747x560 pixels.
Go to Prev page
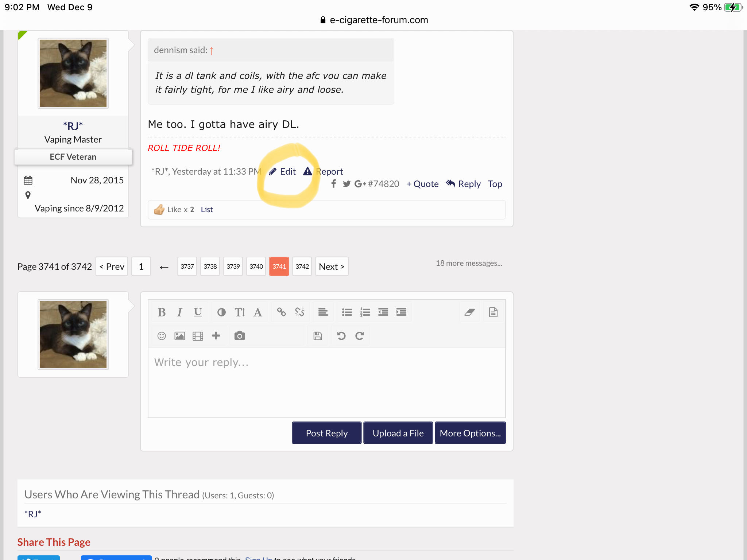pos(112,267)
